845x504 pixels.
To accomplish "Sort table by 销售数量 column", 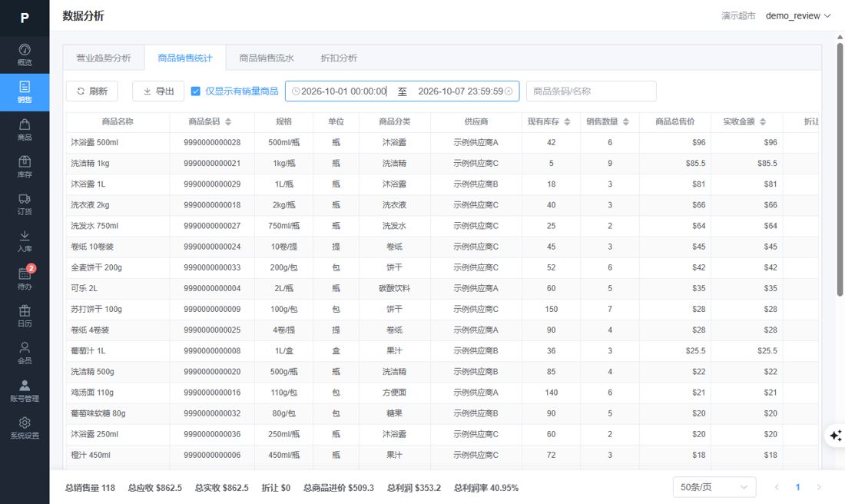I will click(x=625, y=122).
